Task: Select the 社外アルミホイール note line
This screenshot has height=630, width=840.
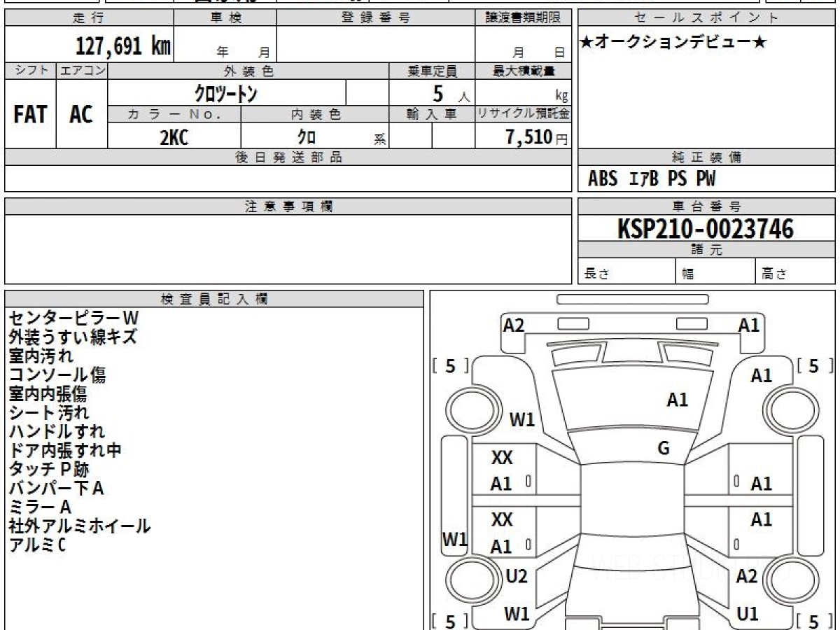Action: click(x=80, y=526)
